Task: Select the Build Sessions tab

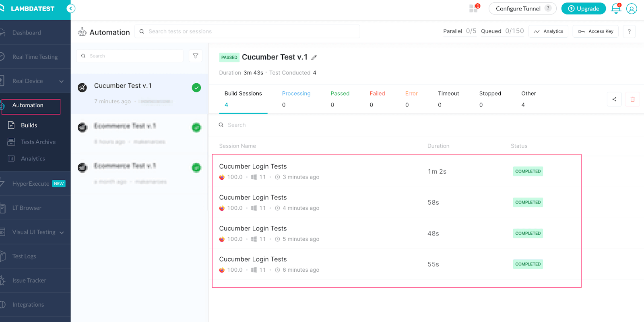Action: [243, 99]
